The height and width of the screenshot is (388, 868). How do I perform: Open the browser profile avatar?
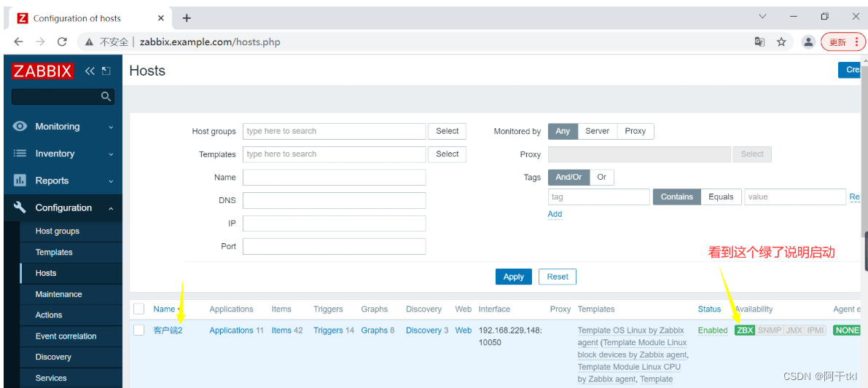point(809,42)
